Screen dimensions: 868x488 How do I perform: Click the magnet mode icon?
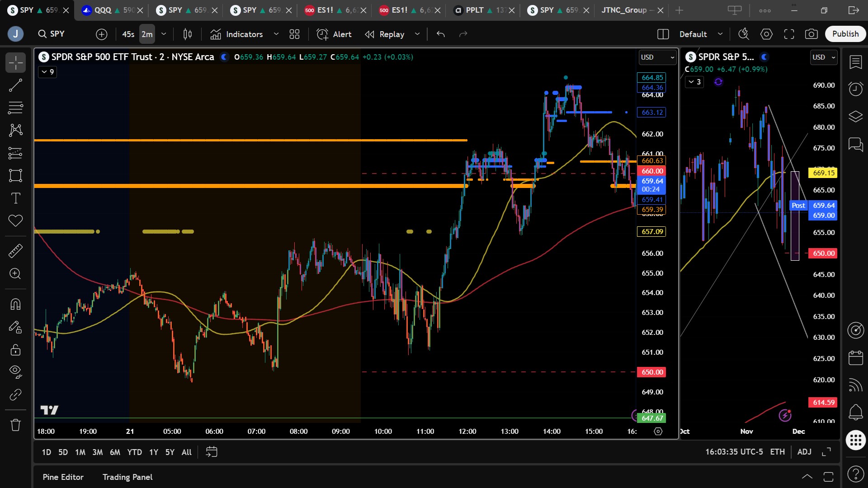coord(15,304)
